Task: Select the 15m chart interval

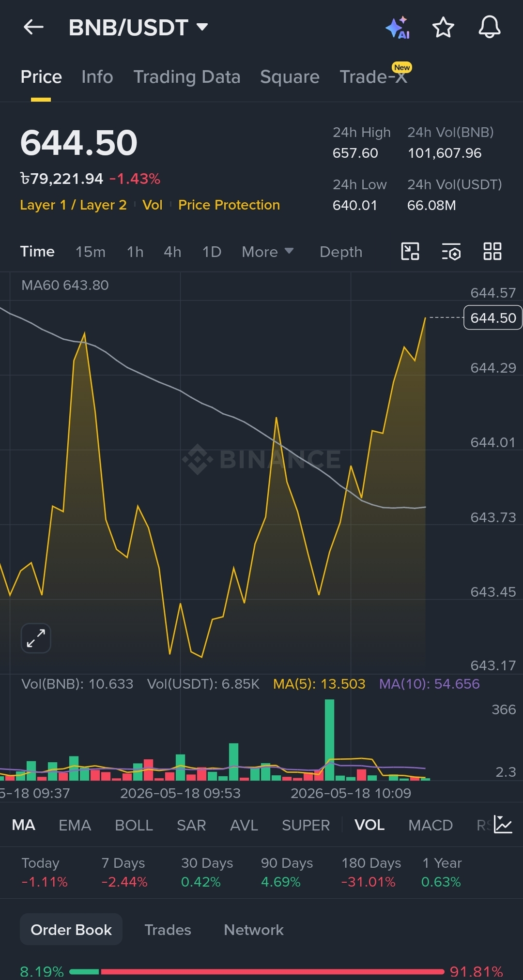Action: click(91, 252)
